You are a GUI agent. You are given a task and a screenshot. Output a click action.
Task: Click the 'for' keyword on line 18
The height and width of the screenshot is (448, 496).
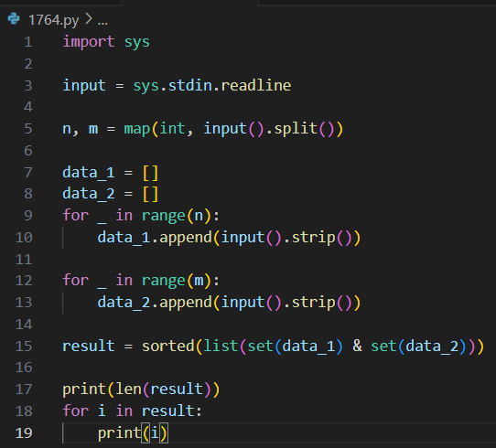coord(76,411)
